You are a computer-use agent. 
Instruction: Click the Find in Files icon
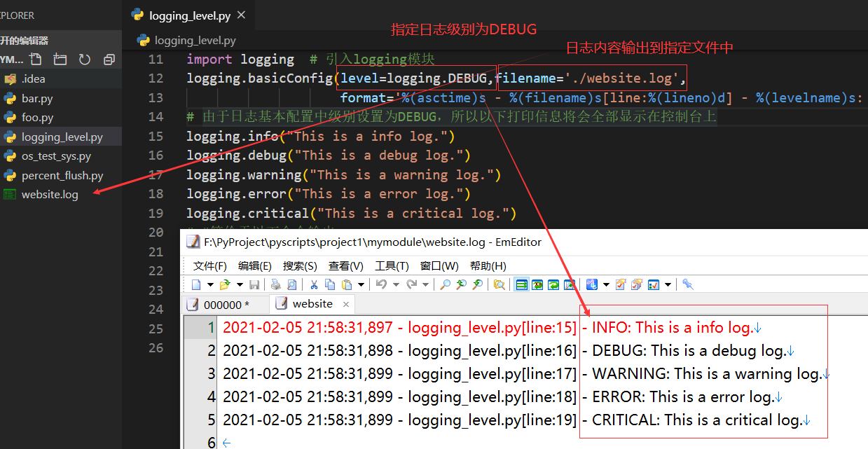coord(500,284)
